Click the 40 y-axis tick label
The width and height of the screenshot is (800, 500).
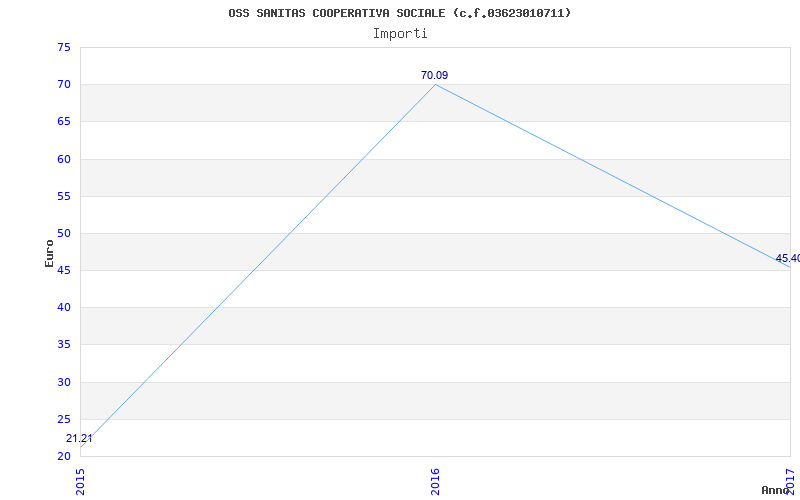coord(64,308)
